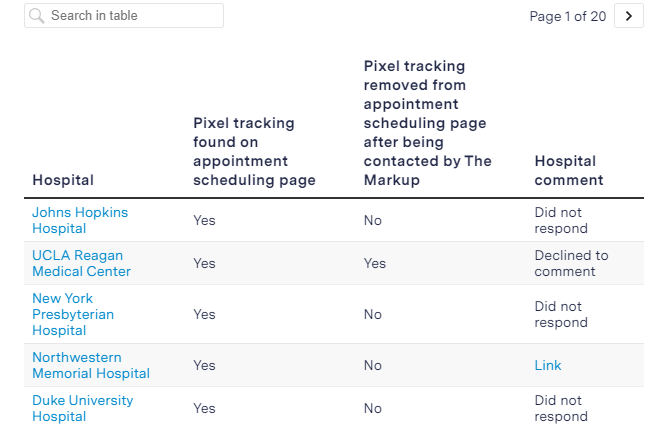648x427 pixels.
Task: Click UCLA's 'Yes' in removed column
Action: pos(374,263)
